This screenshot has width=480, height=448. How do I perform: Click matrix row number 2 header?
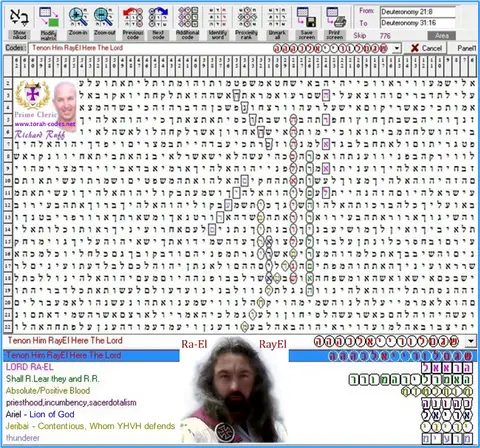(8, 83)
